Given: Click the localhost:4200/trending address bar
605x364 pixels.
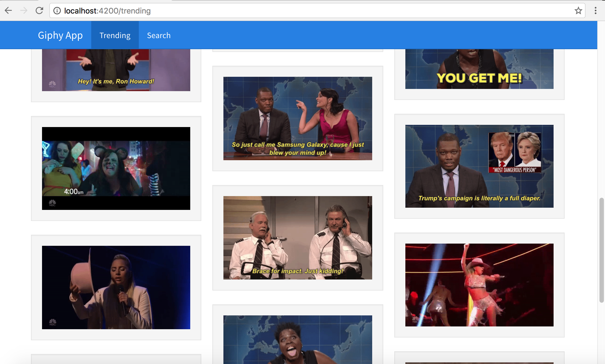Looking at the screenshot, I should [x=317, y=10].
